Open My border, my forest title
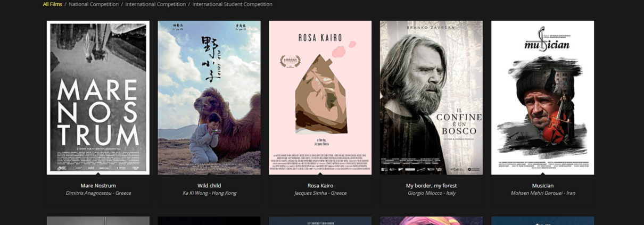 tap(431, 186)
